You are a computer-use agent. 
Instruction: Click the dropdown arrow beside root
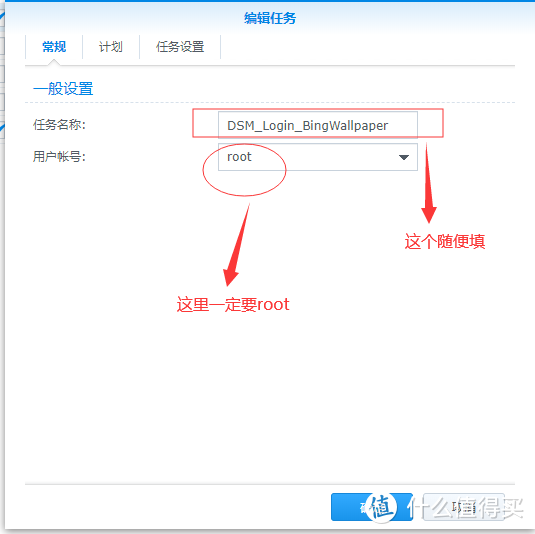click(x=404, y=157)
